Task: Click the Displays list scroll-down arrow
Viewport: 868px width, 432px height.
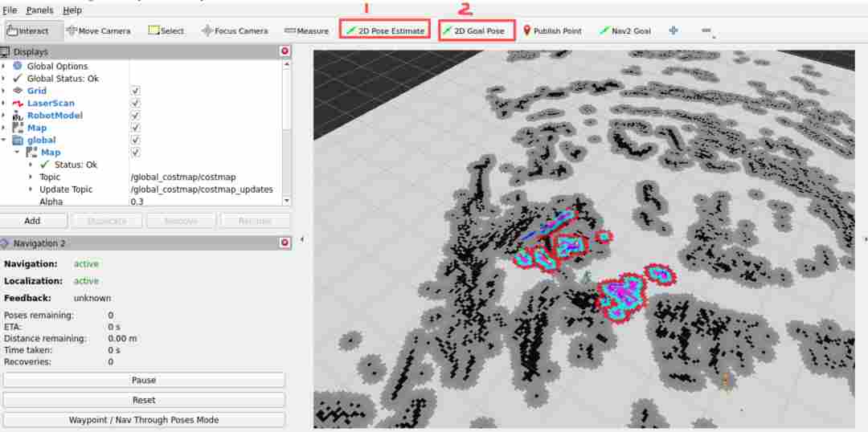Action: 286,201
